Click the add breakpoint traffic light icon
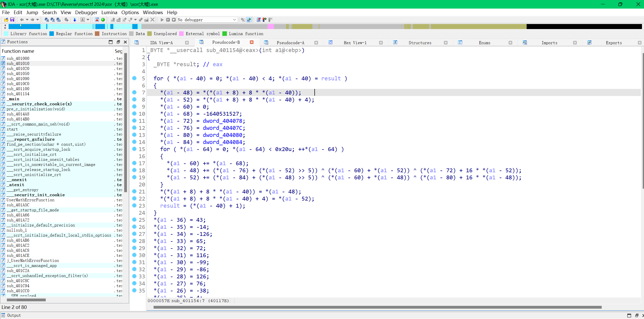The width and height of the screenshot is (644, 319). pyautogui.click(x=264, y=20)
